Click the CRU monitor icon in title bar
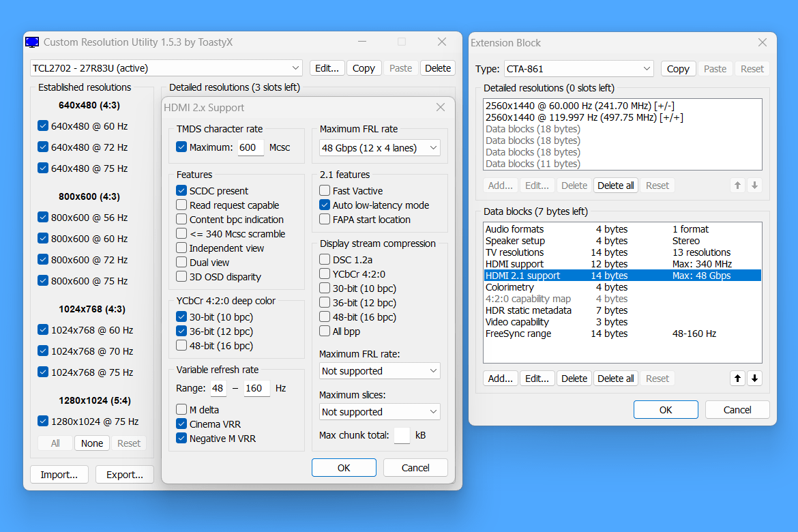 pyautogui.click(x=32, y=42)
